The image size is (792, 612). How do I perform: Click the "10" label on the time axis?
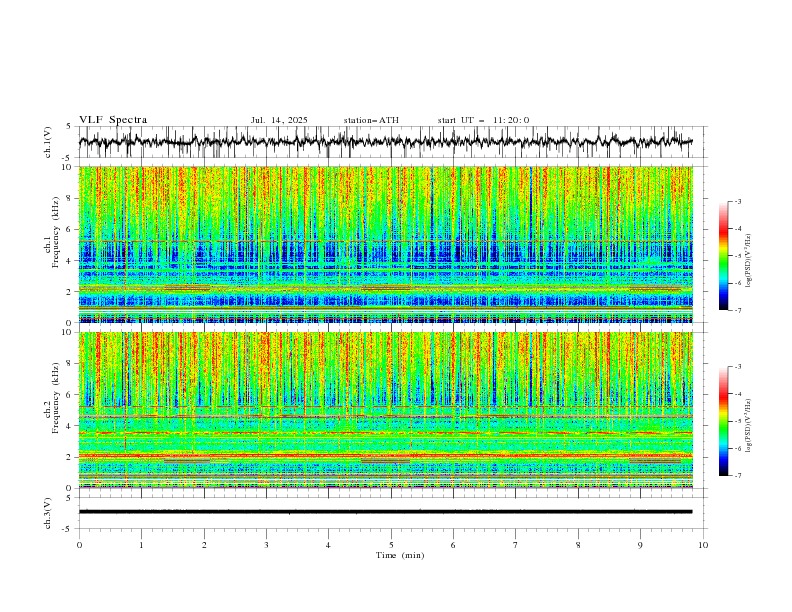tap(703, 545)
